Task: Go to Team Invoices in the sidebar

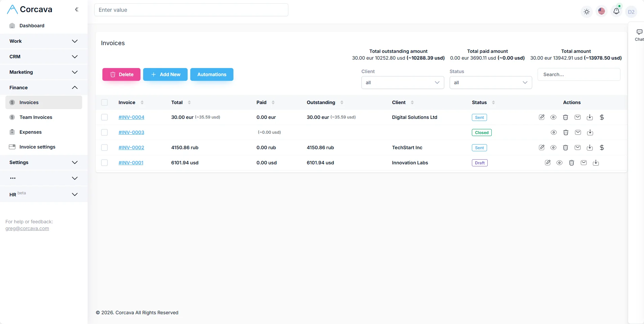Action: [x=36, y=117]
